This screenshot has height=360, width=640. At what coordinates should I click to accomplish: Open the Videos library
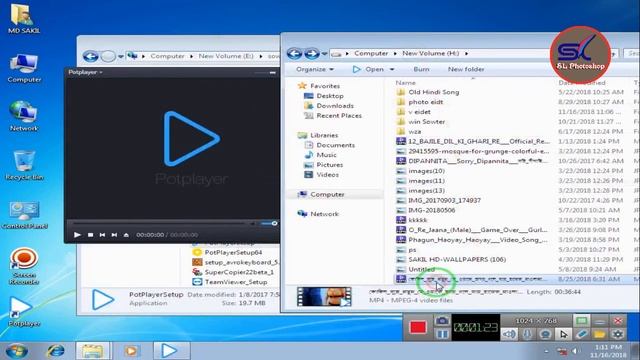click(327, 175)
